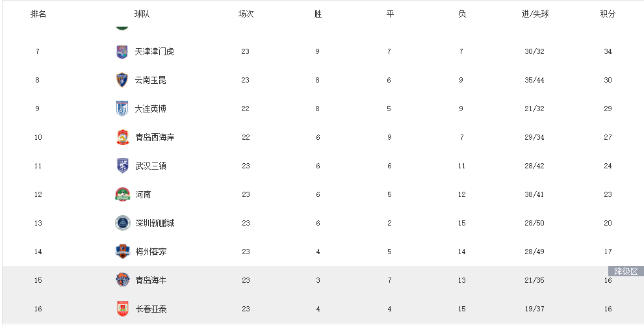Click the 进/失球 column header

click(535, 14)
